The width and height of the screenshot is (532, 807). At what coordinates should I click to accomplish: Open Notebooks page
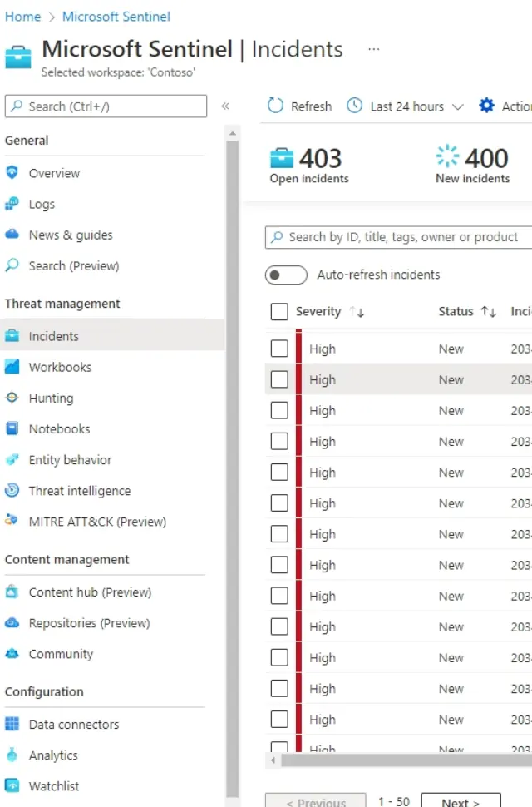(59, 428)
